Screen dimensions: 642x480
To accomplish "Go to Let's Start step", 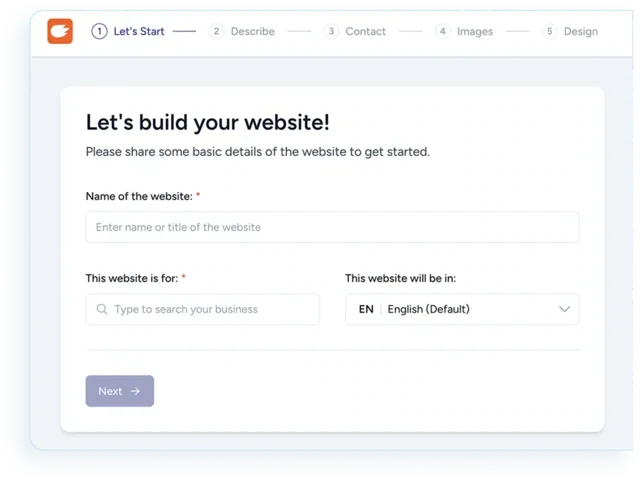I will [139, 32].
